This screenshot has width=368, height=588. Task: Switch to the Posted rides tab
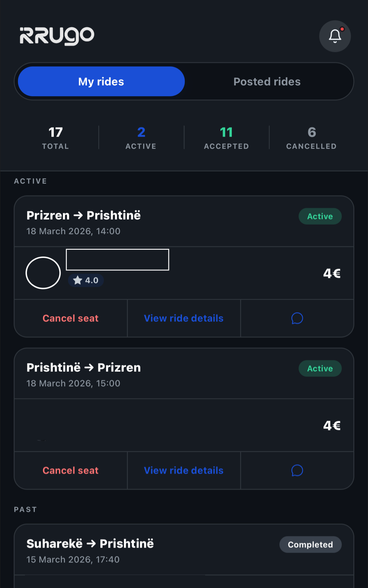click(x=267, y=82)
